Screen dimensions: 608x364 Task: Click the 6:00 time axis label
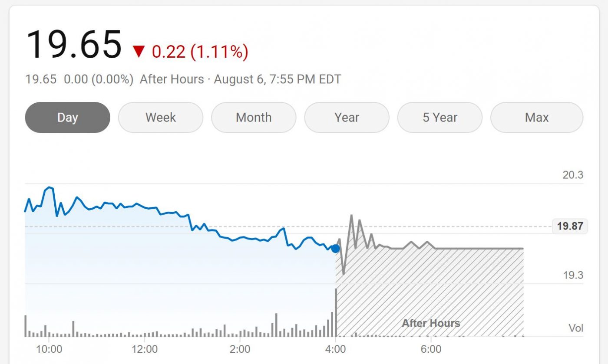431,349
